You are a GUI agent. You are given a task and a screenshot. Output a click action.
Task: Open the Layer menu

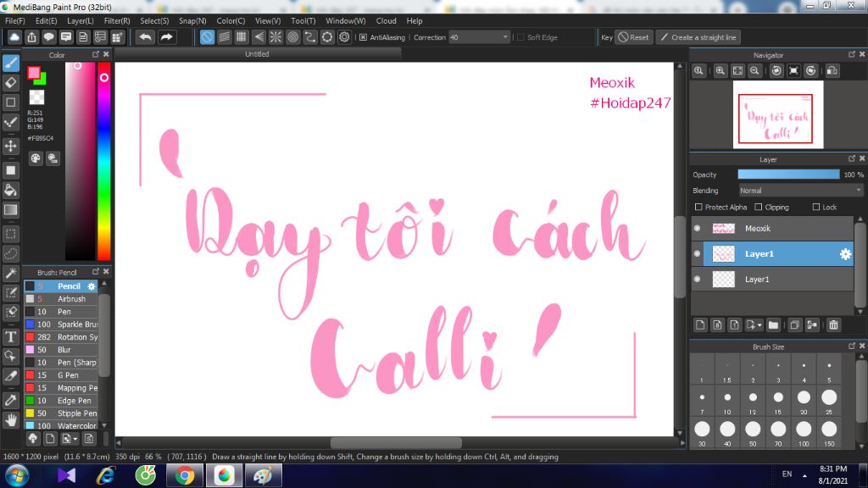pyautogui.click(x=81, y=21)
